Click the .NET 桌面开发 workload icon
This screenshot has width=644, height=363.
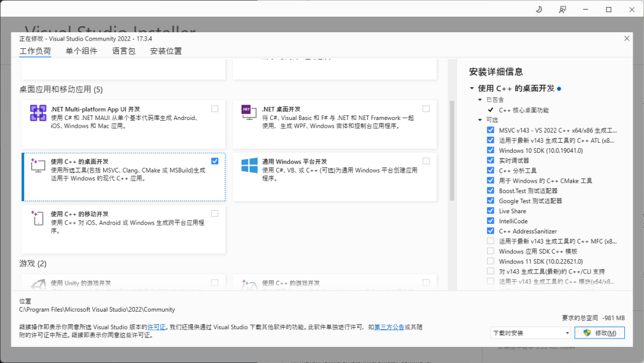(x=249, y=112)
